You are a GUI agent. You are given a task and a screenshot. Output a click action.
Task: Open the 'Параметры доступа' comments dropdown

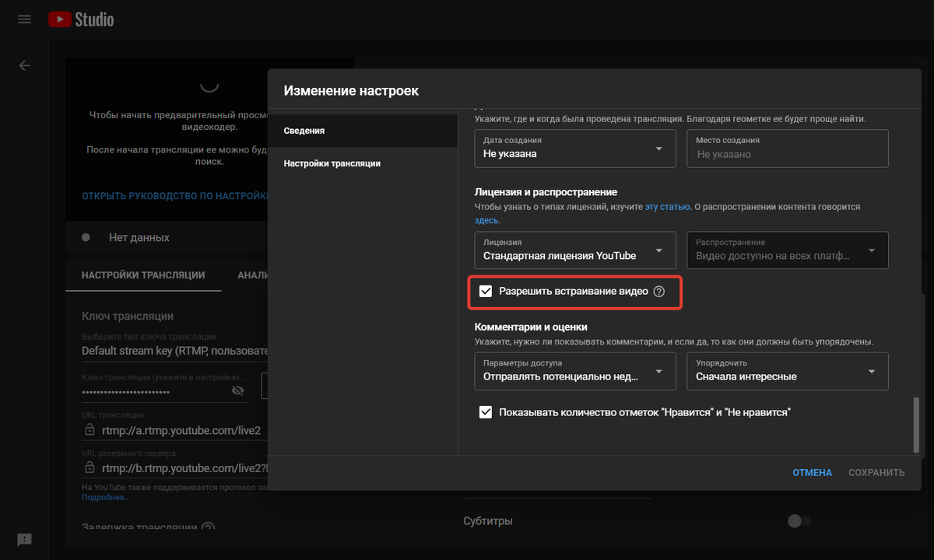575,371
